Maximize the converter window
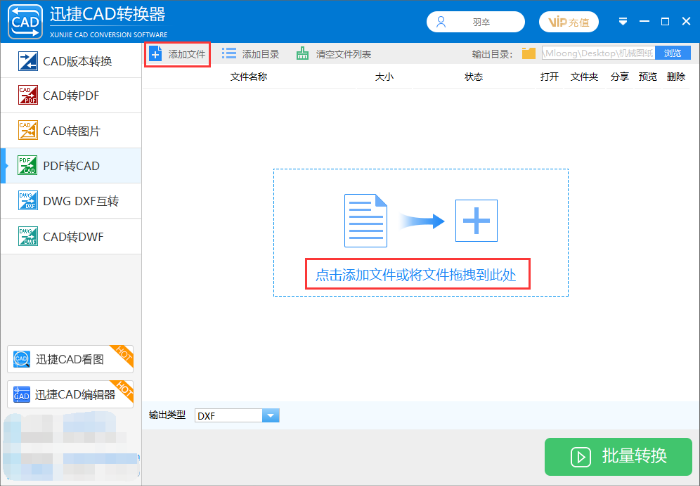700x486 pixels. 665,21
